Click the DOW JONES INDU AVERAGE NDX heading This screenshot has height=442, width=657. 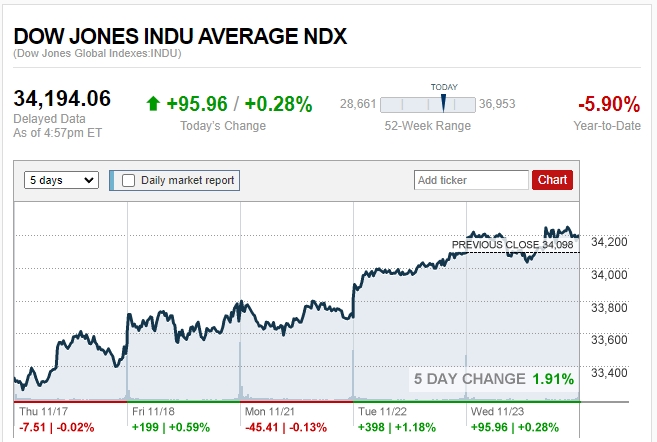coord(180,35)
